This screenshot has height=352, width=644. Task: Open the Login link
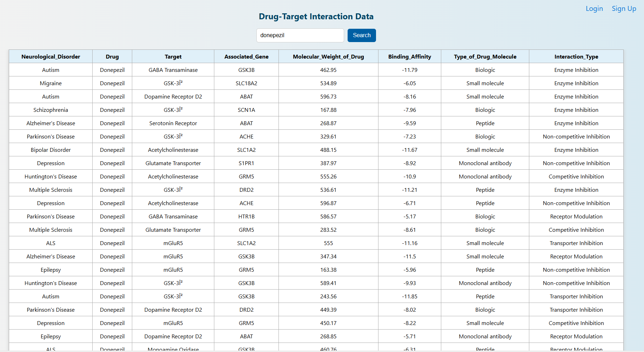(x=594, y=9)
